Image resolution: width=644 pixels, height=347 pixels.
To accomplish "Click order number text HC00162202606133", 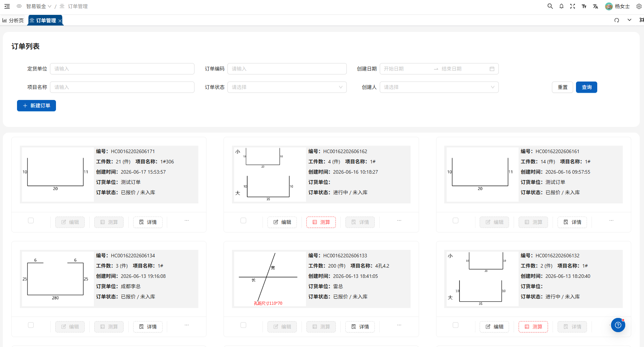I will [345, 256].
